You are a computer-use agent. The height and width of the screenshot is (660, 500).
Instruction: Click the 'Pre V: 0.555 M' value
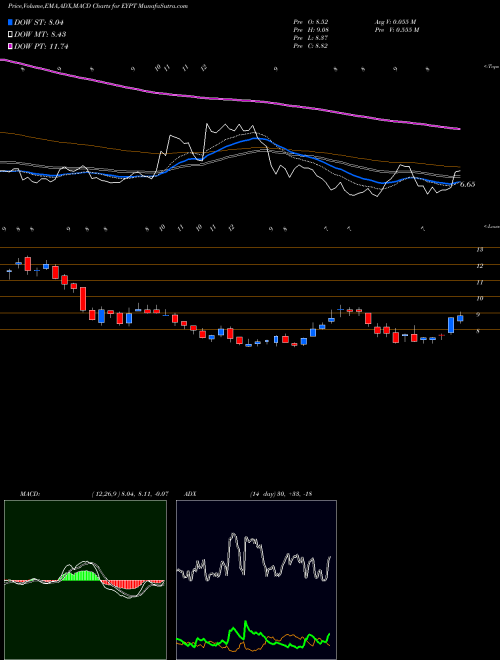click(396, 30)
